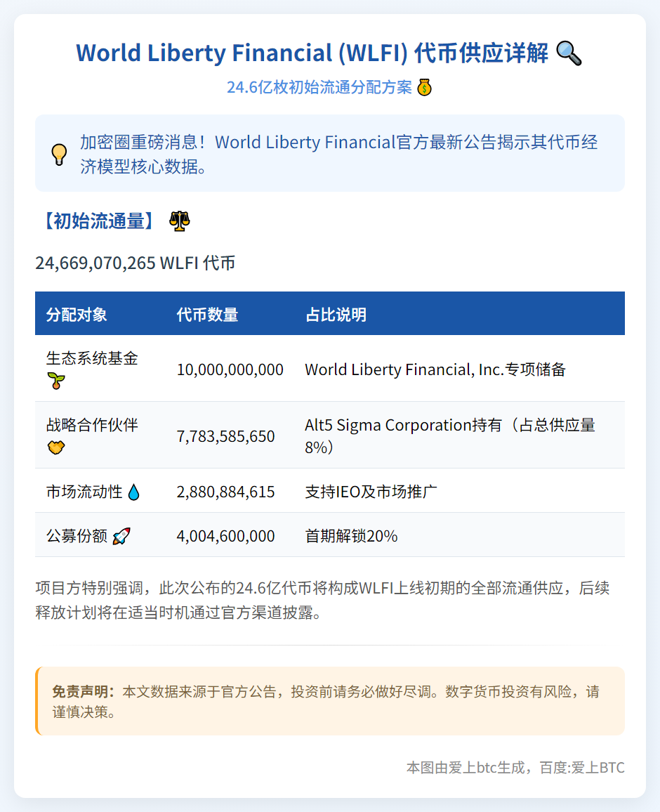Click the magnifying glass icon in the title
660x812 pixels.
pyautogui.click(x=567, y=52)
